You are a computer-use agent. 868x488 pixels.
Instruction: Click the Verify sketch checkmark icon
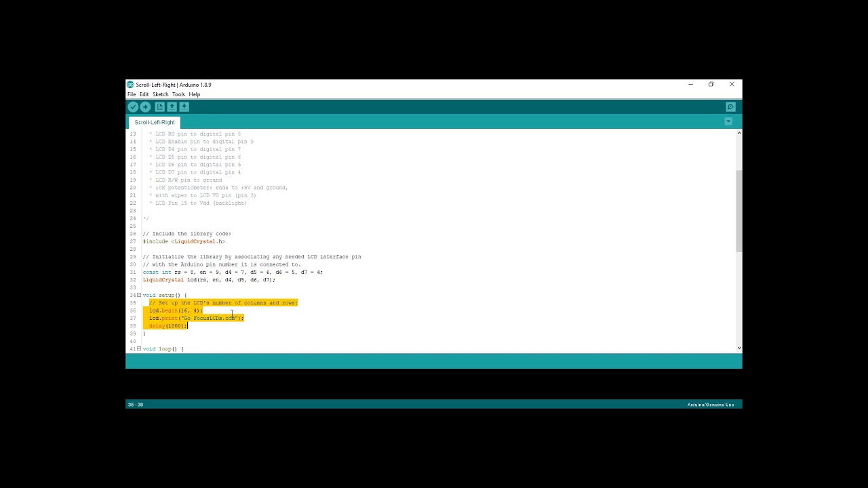(x=133, y=107)
